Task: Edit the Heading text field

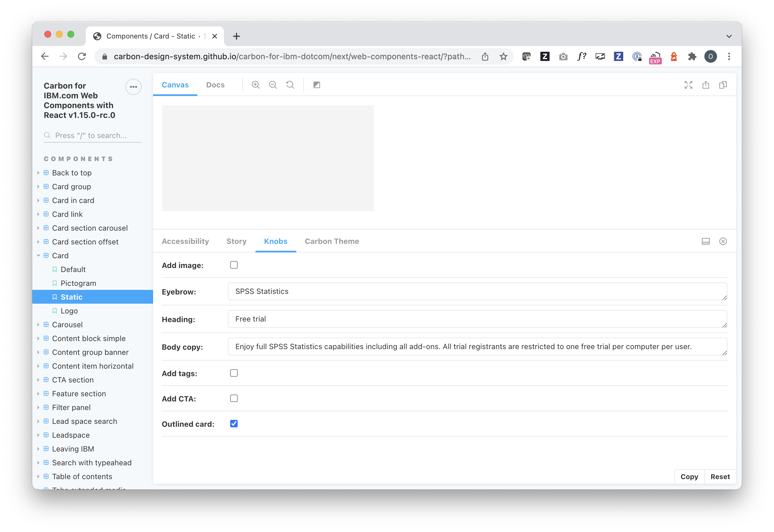Action: tap(477, 319)
